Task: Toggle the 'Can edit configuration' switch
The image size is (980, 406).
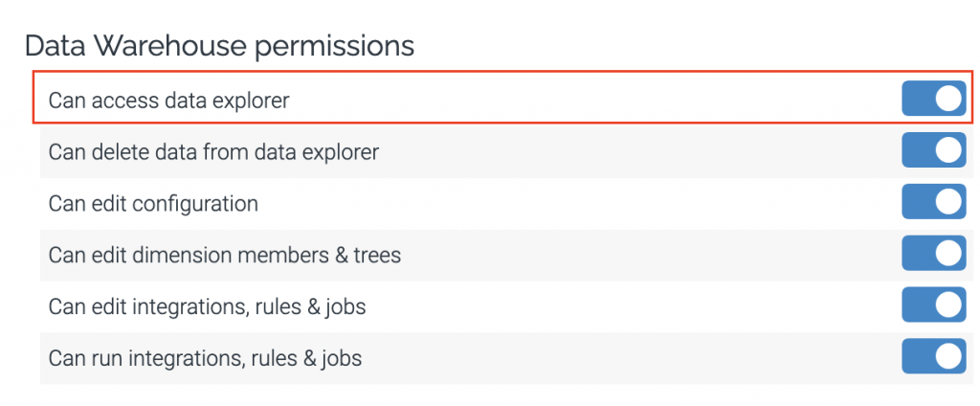Action: click(x=933, y=202)
